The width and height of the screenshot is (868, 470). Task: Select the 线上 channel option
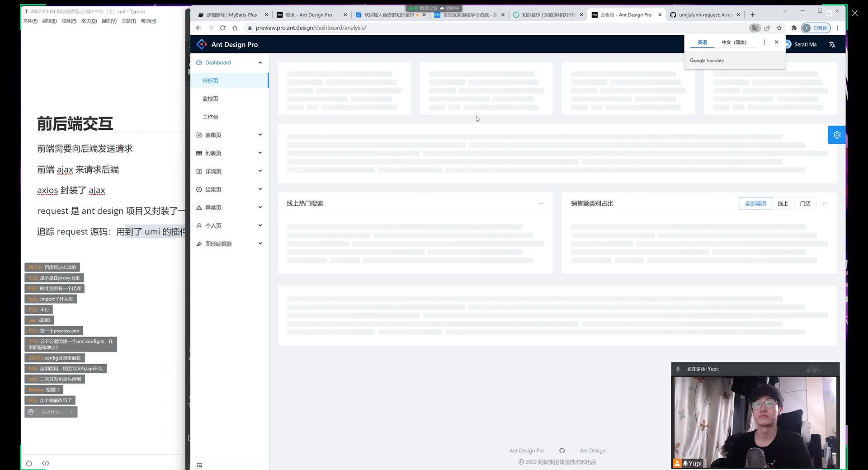click(x=783, y=204)
